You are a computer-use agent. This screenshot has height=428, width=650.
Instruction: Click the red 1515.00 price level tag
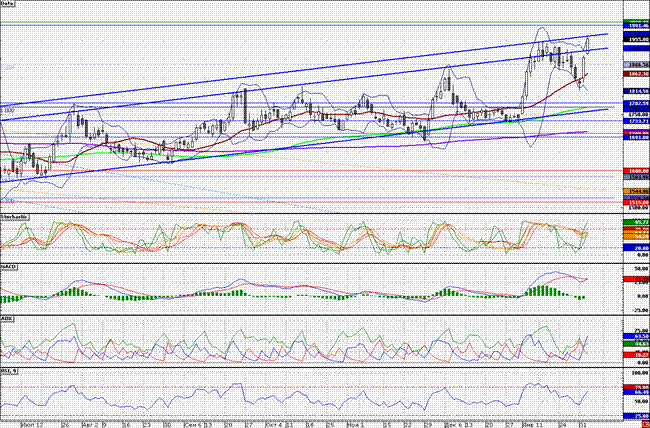click(x=636, y=202)
